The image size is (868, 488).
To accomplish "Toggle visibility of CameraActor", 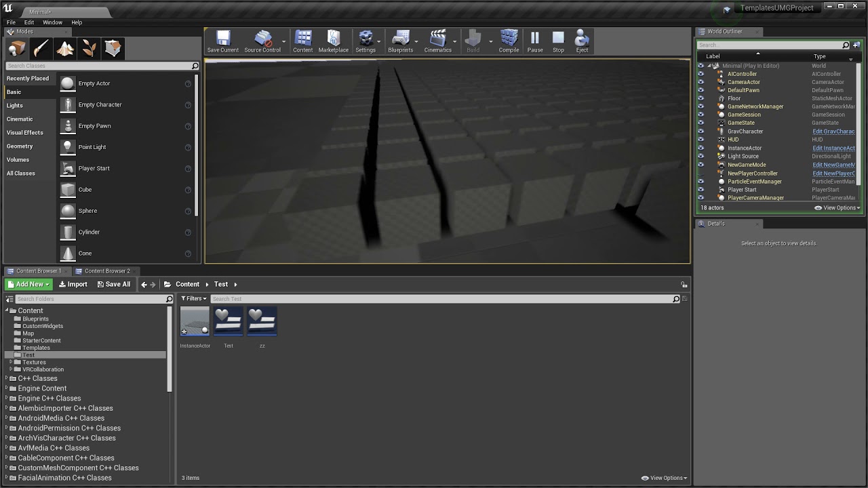I will point(701,82).
